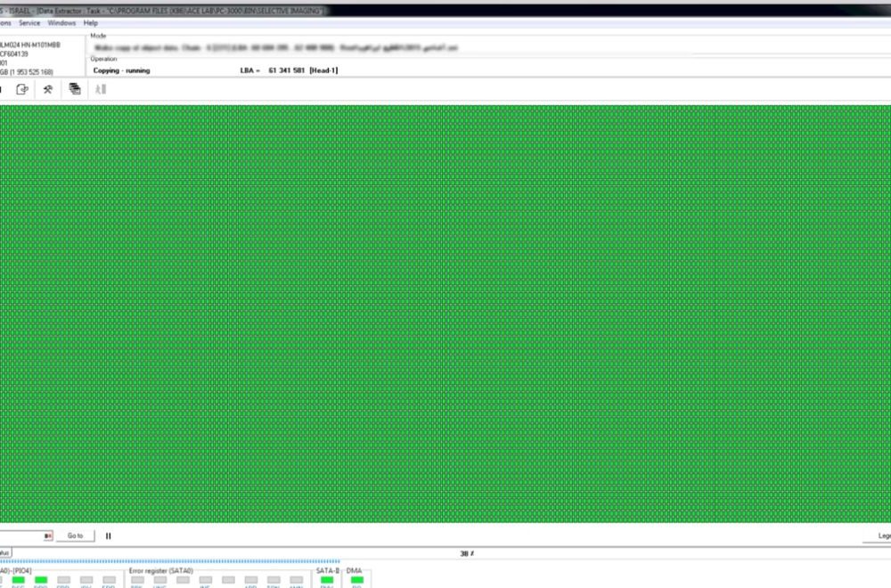Toggle the DRD register indicator light

pyautogui.click(x=40, y=579)
